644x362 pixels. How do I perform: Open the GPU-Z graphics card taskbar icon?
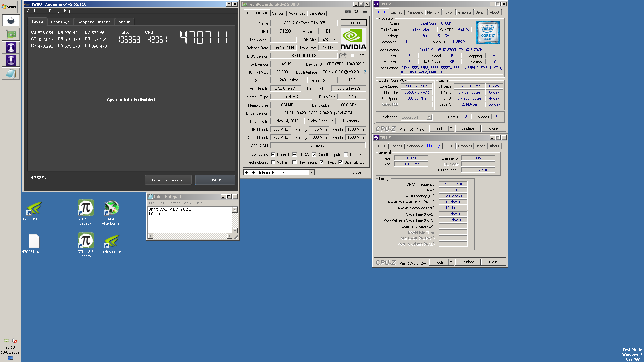point(11,34)
